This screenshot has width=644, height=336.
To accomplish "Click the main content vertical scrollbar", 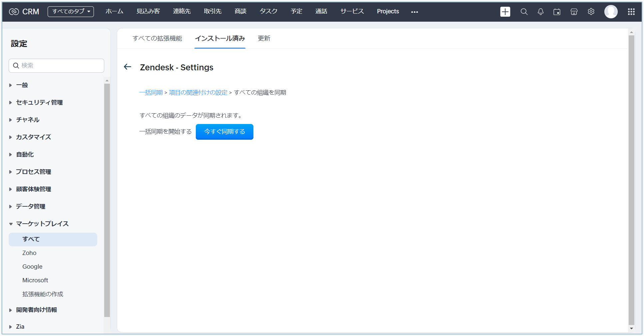I will point(631,180).
